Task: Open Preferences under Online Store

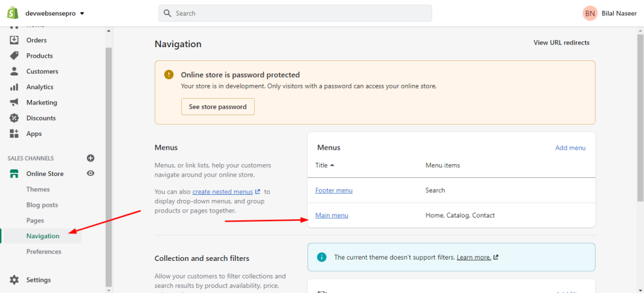Action: [43, 252]
